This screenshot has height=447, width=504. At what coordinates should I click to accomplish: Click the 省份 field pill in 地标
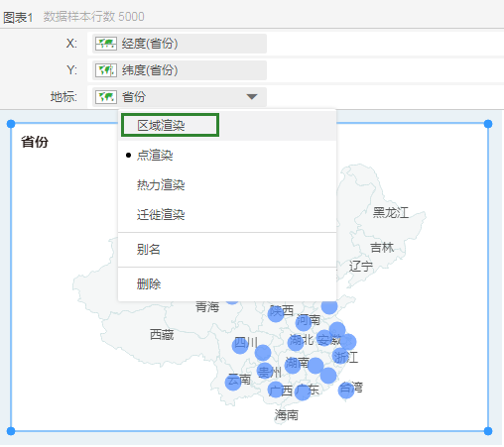pyautogui.click(x=180, y=97)
